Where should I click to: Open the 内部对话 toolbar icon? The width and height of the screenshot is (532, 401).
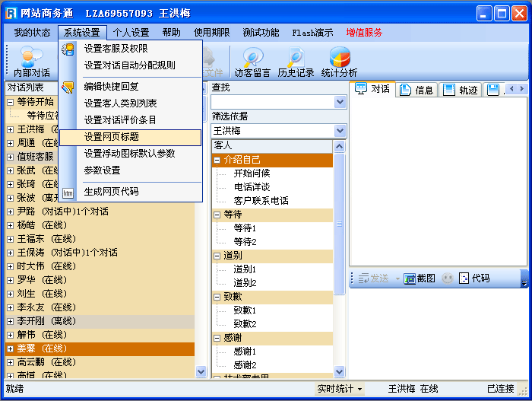31,62
